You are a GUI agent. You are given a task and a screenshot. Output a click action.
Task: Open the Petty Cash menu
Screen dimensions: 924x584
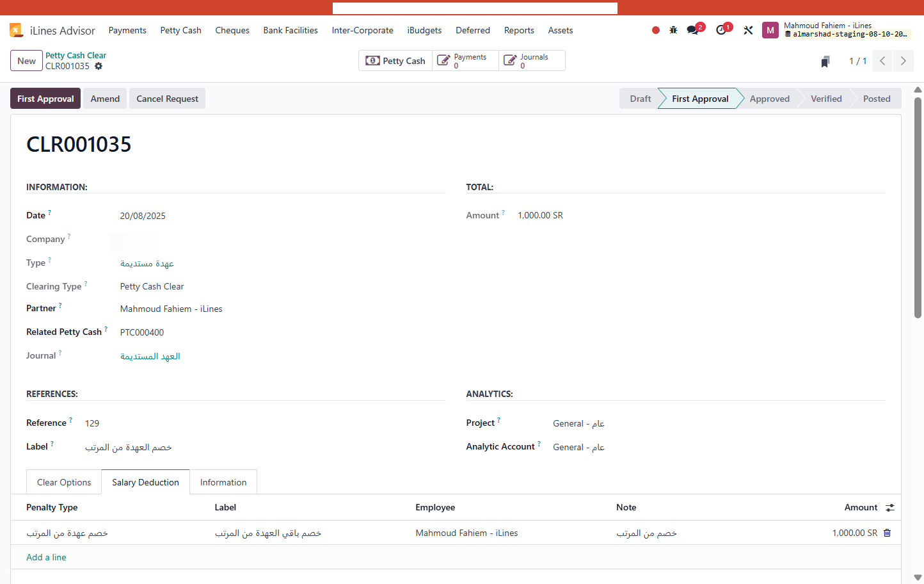(181, 30)
